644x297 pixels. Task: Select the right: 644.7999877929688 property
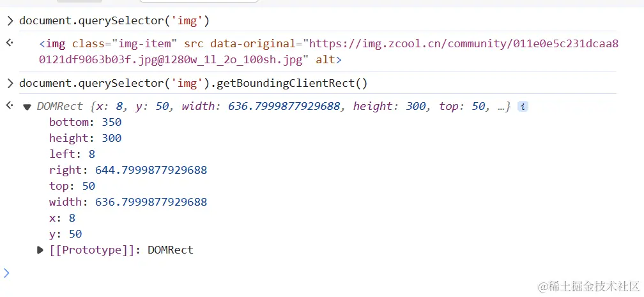[128, 170]
